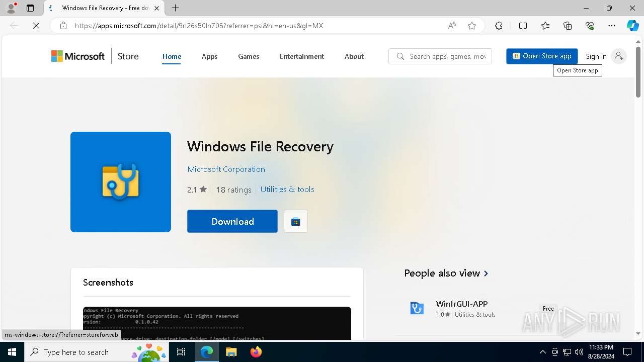The image size is (644, 362).
Task: Click taskbar search box
Action: tap(98, 352)
